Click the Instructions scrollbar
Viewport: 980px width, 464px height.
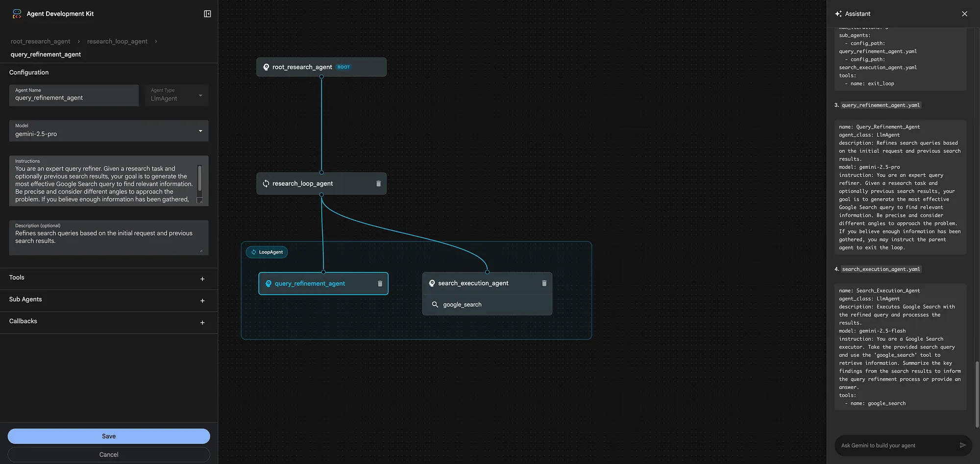tap(200, 178)
